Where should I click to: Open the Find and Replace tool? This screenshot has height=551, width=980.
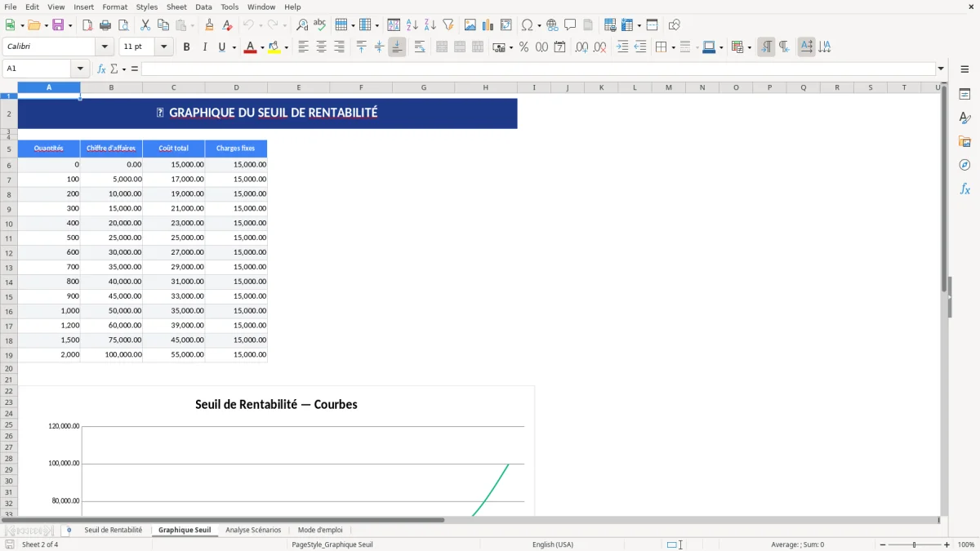pyautogui.click(x=302, y=24)
